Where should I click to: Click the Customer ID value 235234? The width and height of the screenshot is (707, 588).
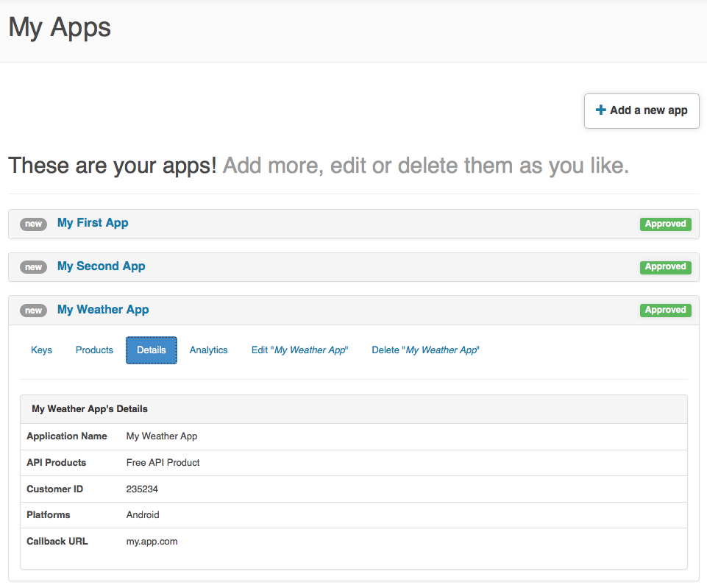(142, 489)
